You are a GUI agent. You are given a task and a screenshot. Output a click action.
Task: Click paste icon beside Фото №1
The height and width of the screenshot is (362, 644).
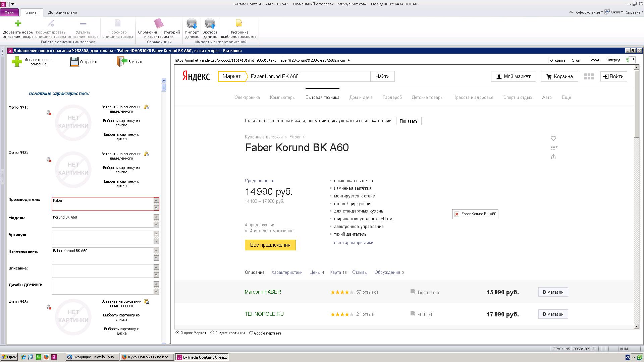[x=147, y=107]
